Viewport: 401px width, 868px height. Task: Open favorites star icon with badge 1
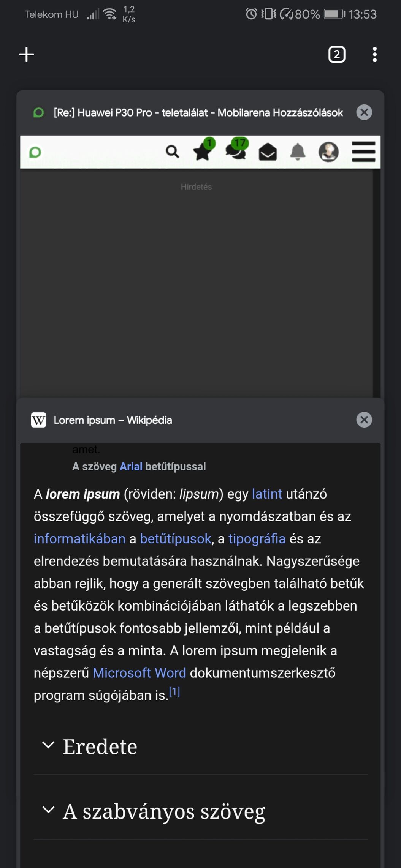[204, 150]
